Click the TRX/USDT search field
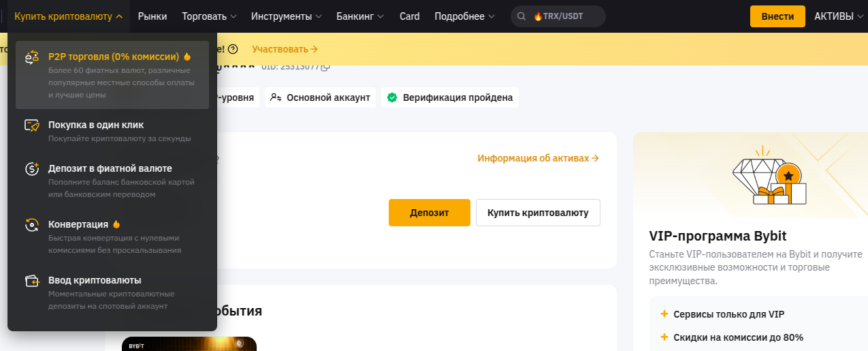 (x=558, y=16)
